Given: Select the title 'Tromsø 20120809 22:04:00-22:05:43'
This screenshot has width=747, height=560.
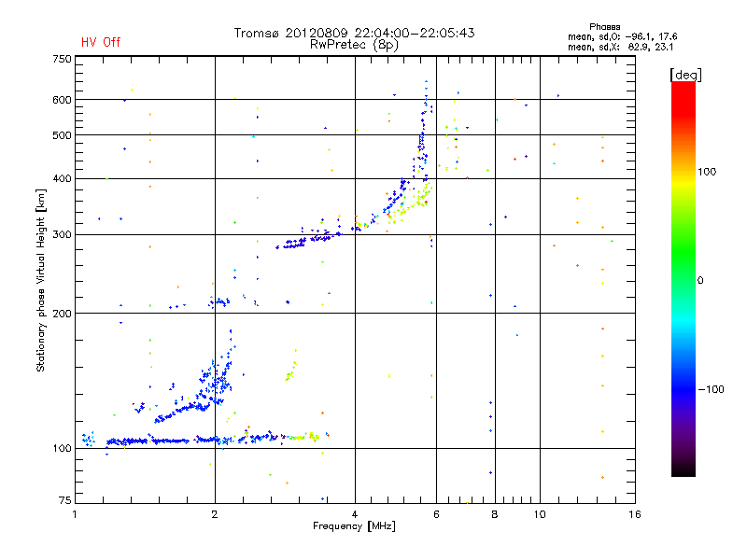Looking at the screenshot, I should coord(354,33).
